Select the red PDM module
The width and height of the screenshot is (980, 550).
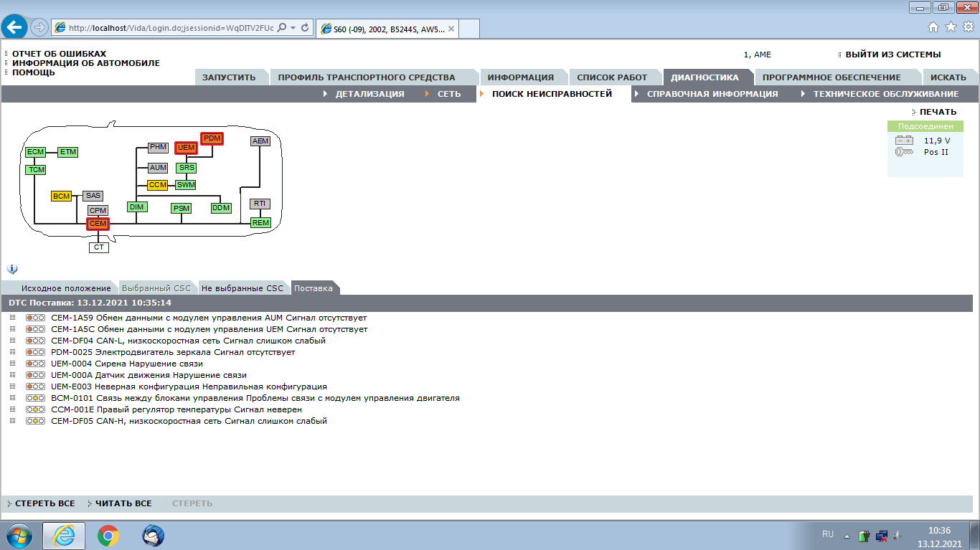click(x=212, y=138)
